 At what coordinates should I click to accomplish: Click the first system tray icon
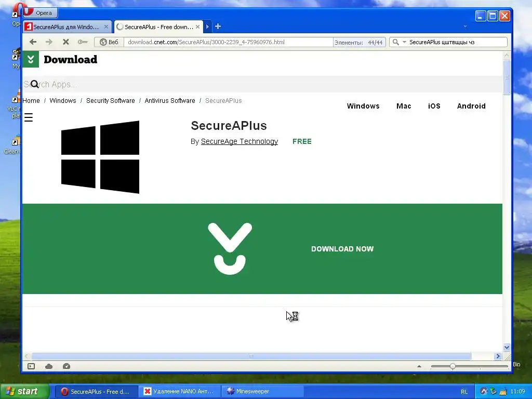tap(484, 391)
